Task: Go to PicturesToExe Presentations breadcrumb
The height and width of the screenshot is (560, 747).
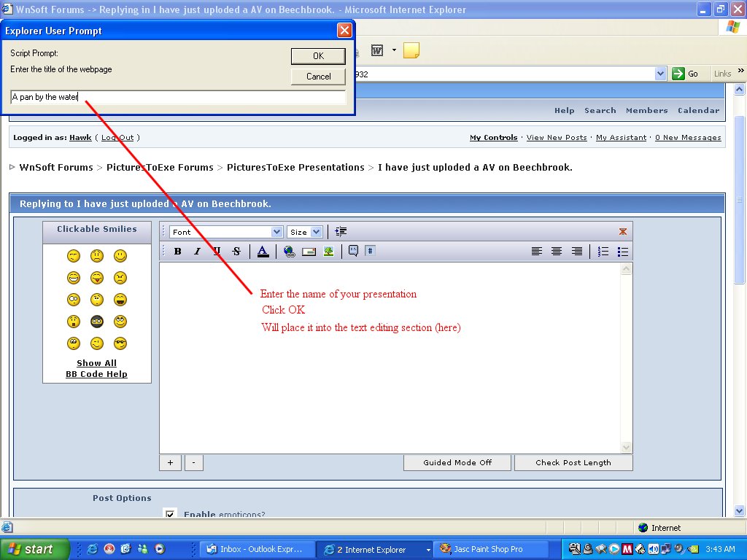Action: [295, 167]
